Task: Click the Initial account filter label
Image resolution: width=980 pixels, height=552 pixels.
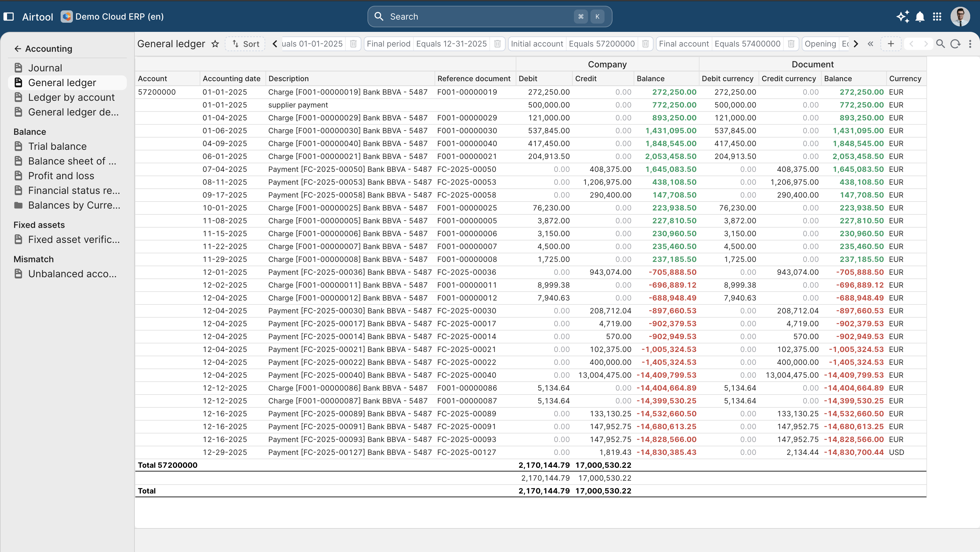Action: (537, 44)
